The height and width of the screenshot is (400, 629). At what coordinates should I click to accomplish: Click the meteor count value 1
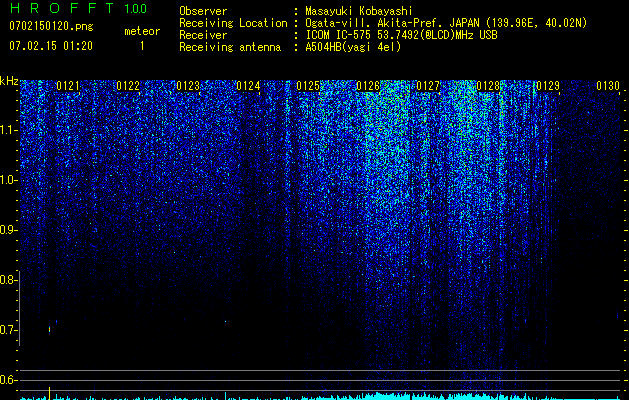click(x=142, y=46)
